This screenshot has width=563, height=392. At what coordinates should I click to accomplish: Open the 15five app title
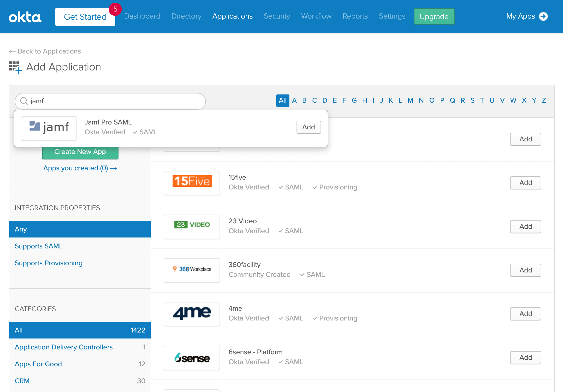click(237, 177)
